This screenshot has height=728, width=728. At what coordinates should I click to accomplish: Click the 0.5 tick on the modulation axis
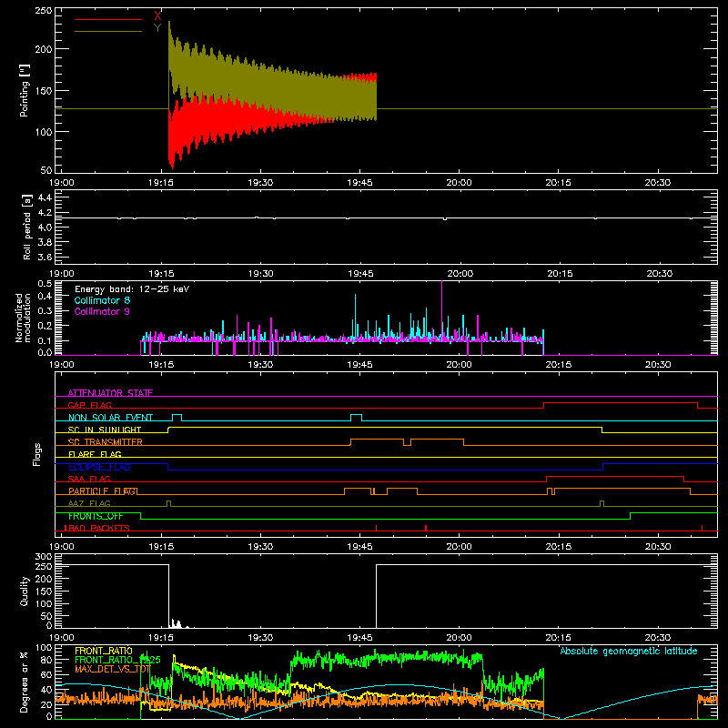tap(45, 283)
